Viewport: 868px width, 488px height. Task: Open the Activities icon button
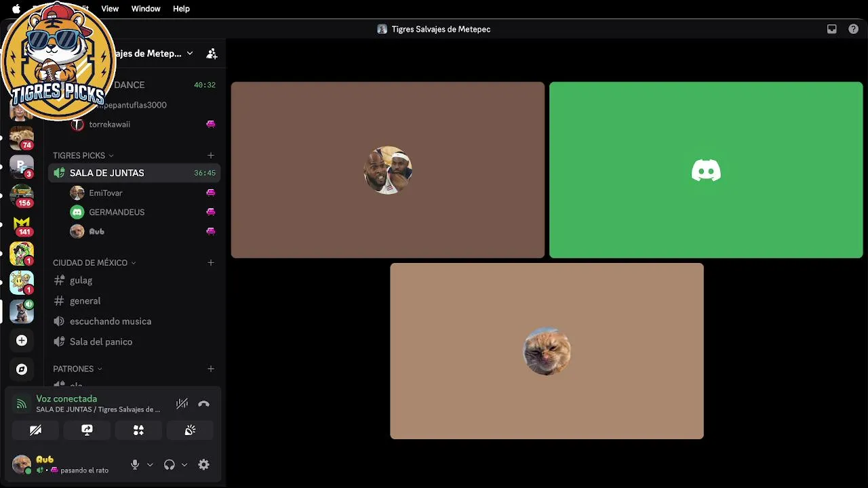pyautogui.click(x=138, y=430)
